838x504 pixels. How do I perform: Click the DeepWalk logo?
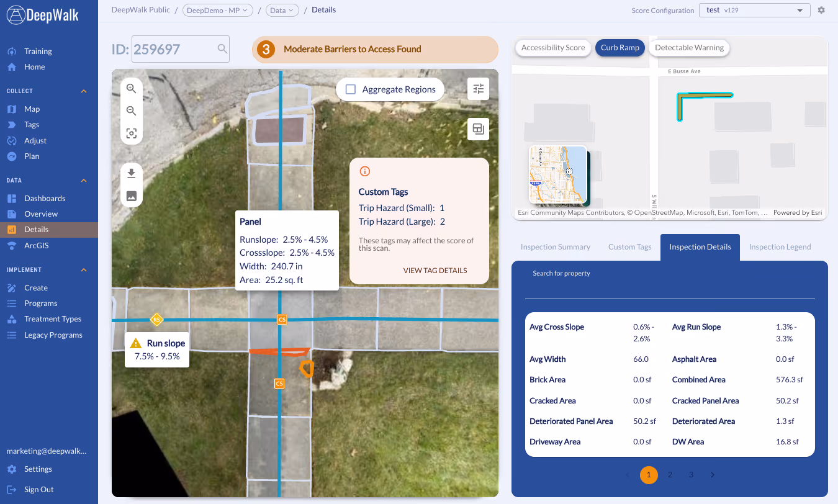tap(43, 15)
